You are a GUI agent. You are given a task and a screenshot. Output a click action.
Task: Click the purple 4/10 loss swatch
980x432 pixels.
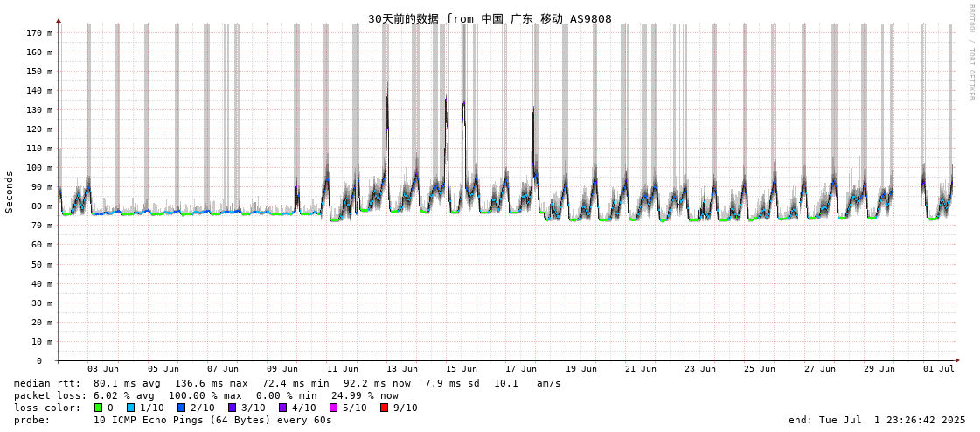(x=282, y=408)
